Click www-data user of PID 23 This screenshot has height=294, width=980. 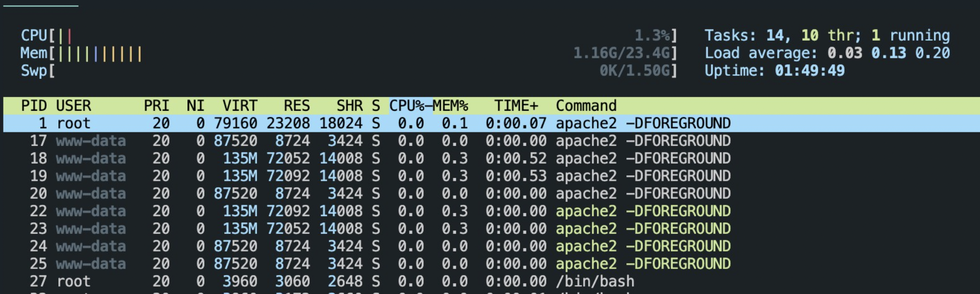[91, 229]
